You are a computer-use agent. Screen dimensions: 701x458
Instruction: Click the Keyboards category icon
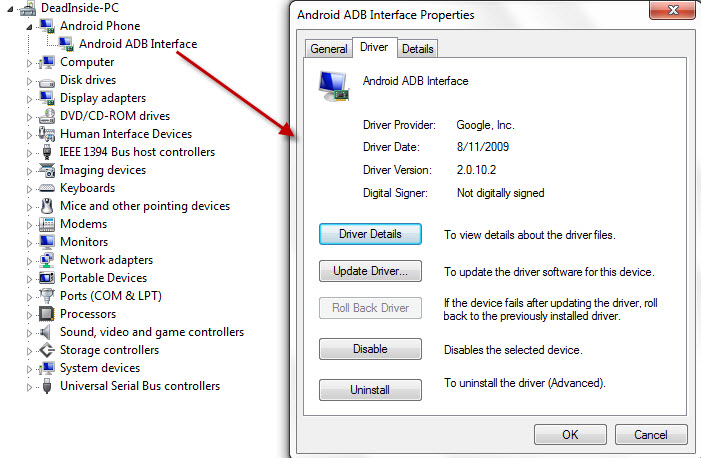[x=46, y=188]
